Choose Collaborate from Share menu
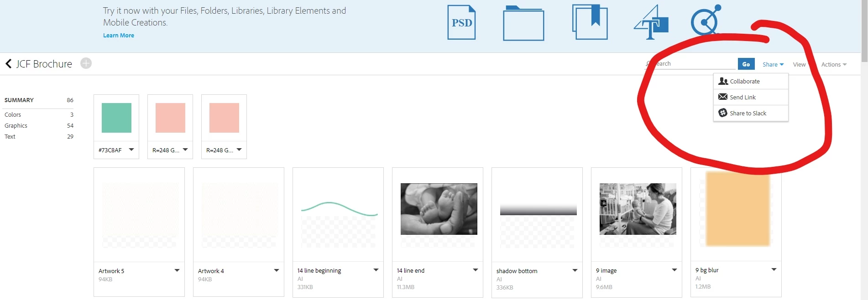This screenshot has width=868, height=300. coord(751,81)
